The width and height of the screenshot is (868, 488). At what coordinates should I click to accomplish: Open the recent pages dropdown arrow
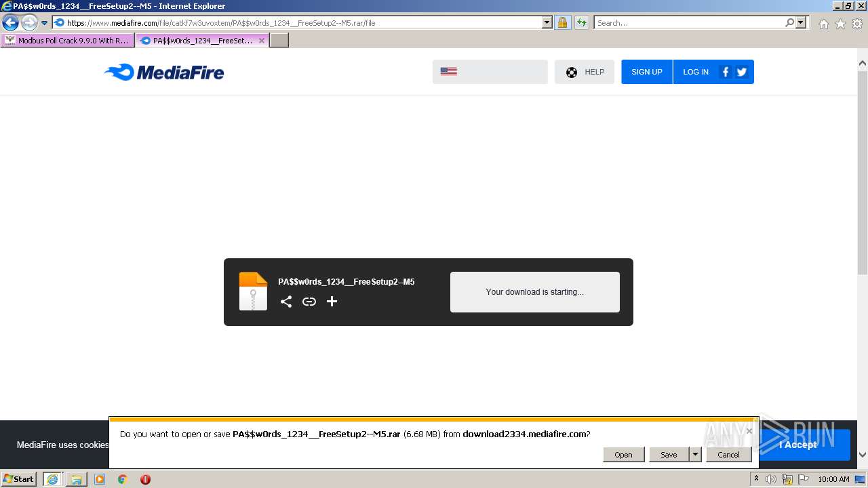(x=45, y=23)
